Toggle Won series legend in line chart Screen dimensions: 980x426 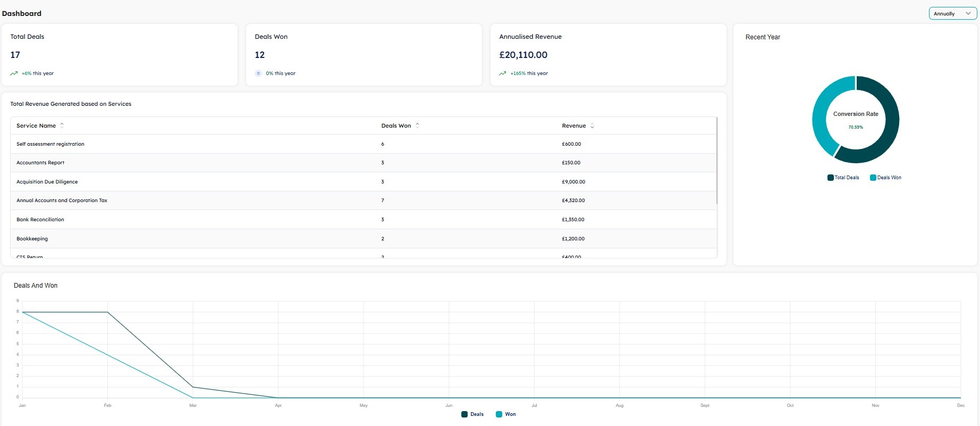pyautogui.click(x=505, y=414)
